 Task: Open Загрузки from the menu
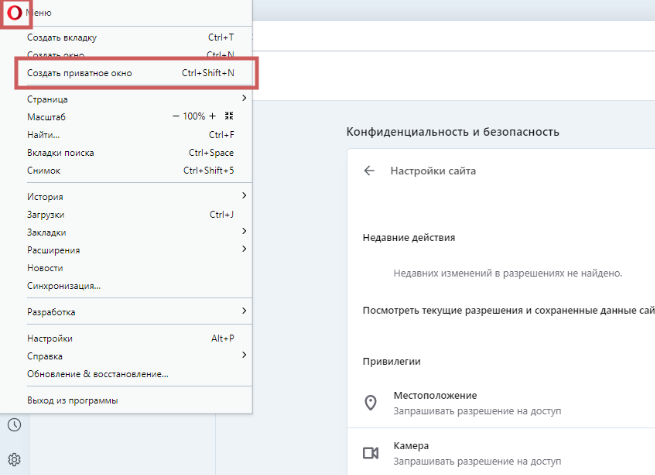tap(46, 214)
